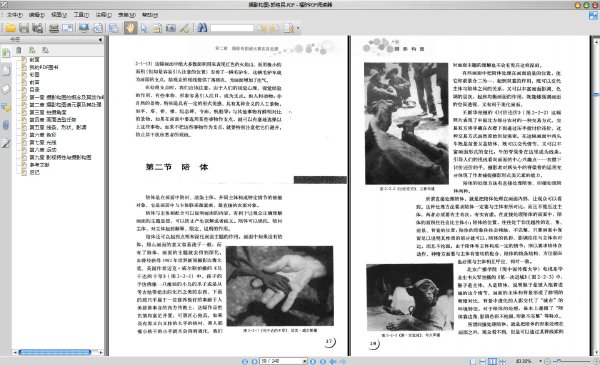The image size is (600, 366).
Task: Pick the snapshot camera tool
Action: pyautogui.click(x=171, y=28)
